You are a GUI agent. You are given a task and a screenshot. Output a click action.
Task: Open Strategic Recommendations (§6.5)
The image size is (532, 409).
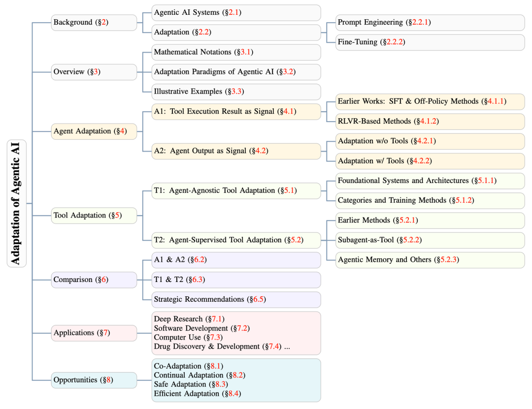[x=236, y=299]
